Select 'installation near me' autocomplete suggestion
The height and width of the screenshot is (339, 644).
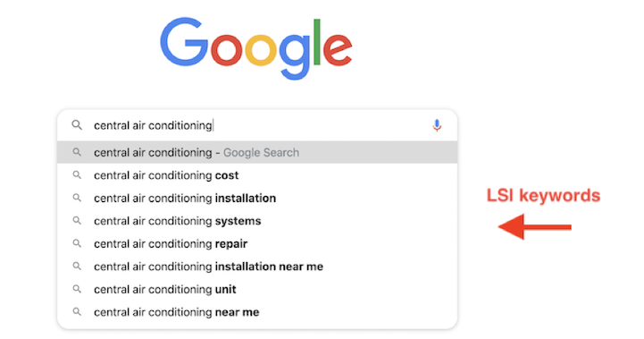(257, 267)
